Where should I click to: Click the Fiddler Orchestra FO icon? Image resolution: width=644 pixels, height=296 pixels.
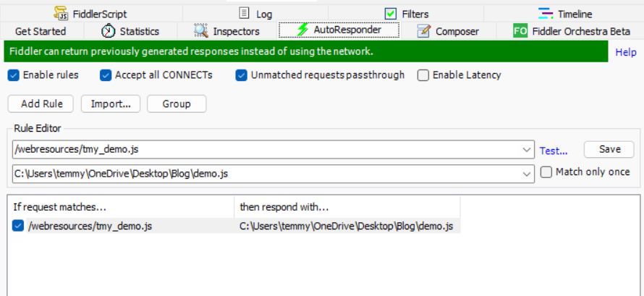tap(520, 31)
